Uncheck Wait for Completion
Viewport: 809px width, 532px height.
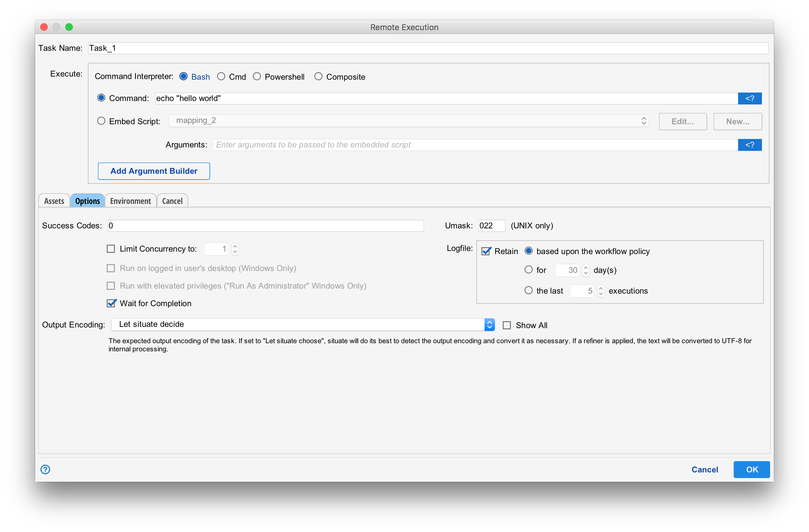tap(111, 303)
